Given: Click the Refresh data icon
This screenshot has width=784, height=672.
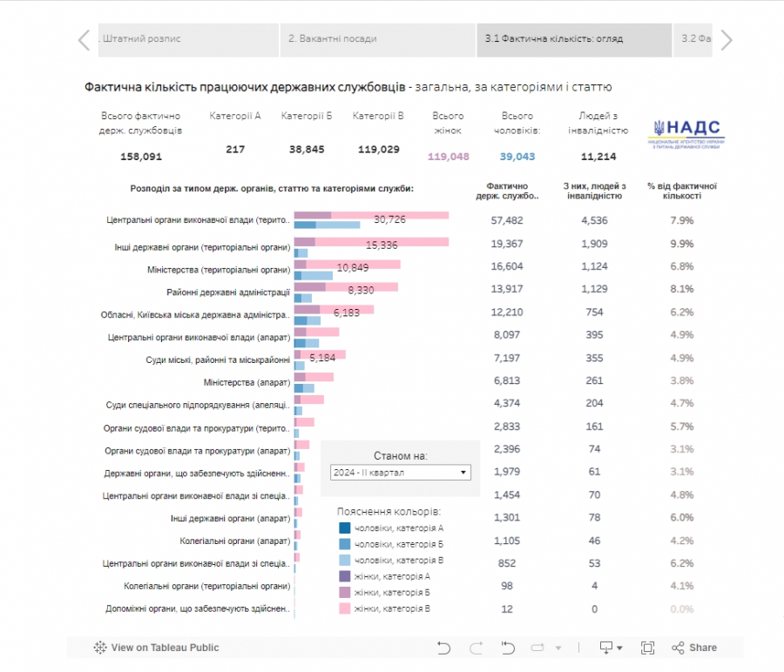Looking at the screenshot, I should [x=537, y=648].
